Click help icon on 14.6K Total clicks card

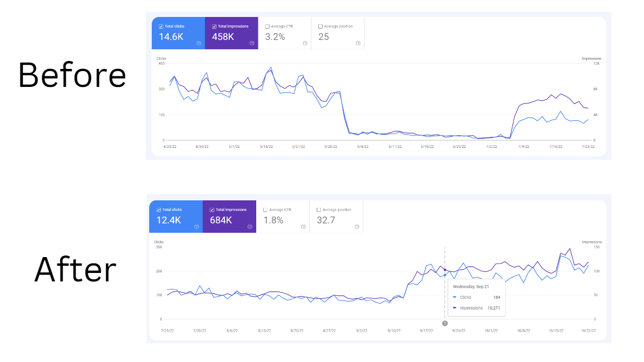tap(199, 43)
